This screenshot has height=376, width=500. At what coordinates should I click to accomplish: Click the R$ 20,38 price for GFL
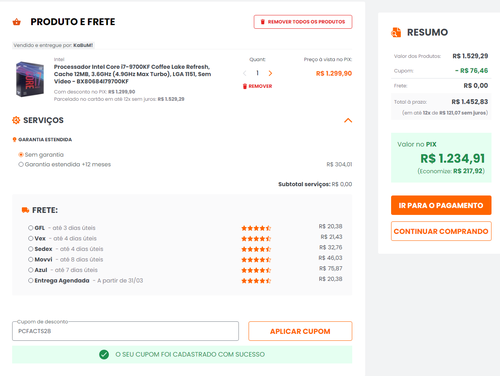330,226
